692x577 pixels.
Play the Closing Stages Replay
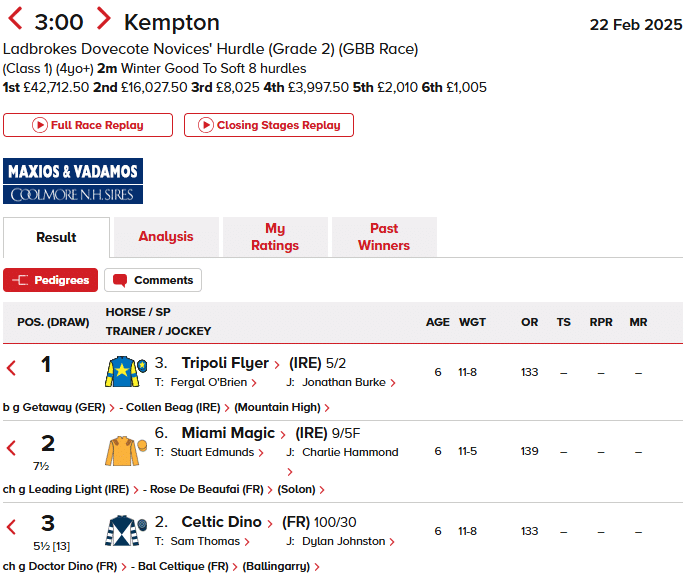click(269, 125)
